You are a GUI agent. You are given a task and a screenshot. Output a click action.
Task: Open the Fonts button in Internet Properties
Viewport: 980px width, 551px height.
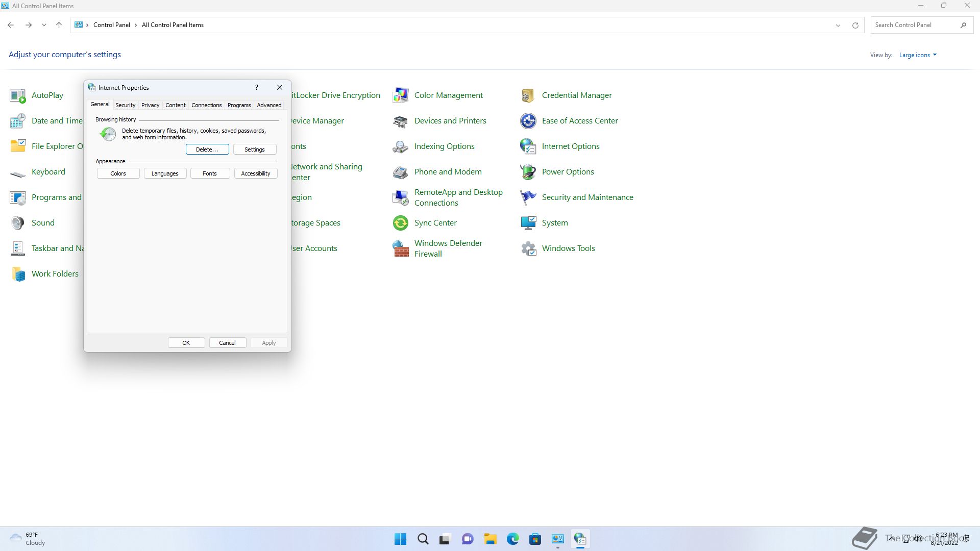coord(210,173)
